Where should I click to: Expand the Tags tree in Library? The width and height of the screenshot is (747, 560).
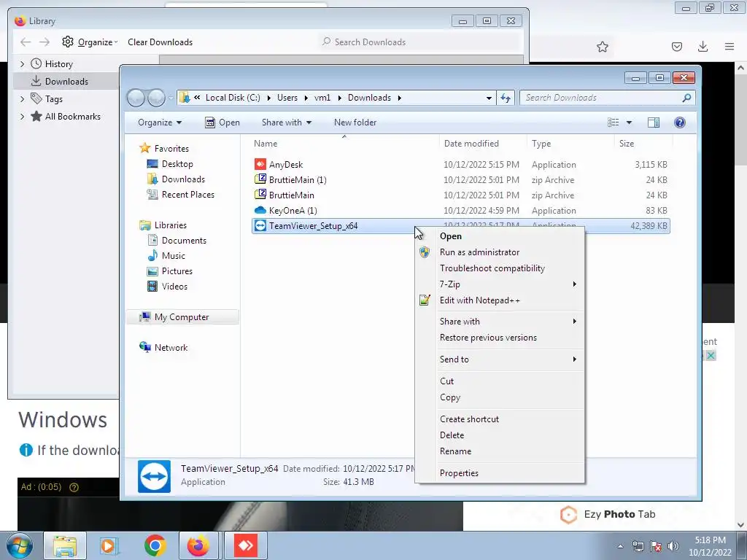[x=22, y=99]
